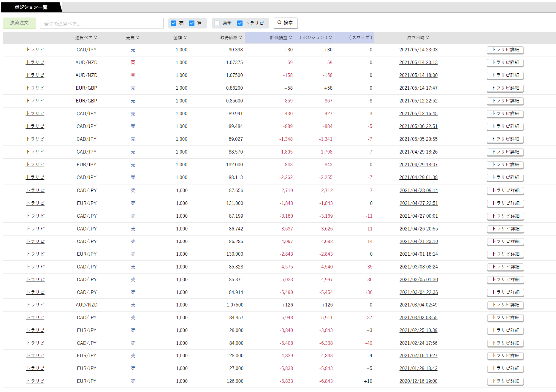Image resolution: width=556 pixels, height=392 pixels.
Task: Click the 128.000 acquisition price
Action: [x=235, y=356]
